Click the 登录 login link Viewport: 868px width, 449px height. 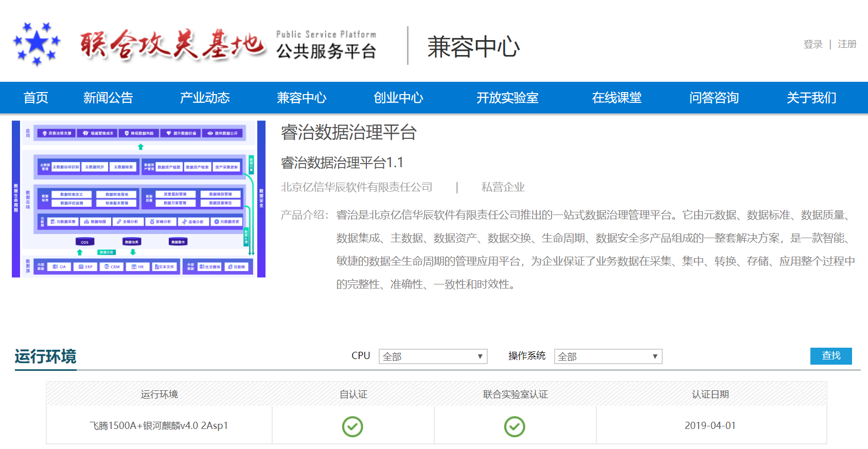(813, 44)
